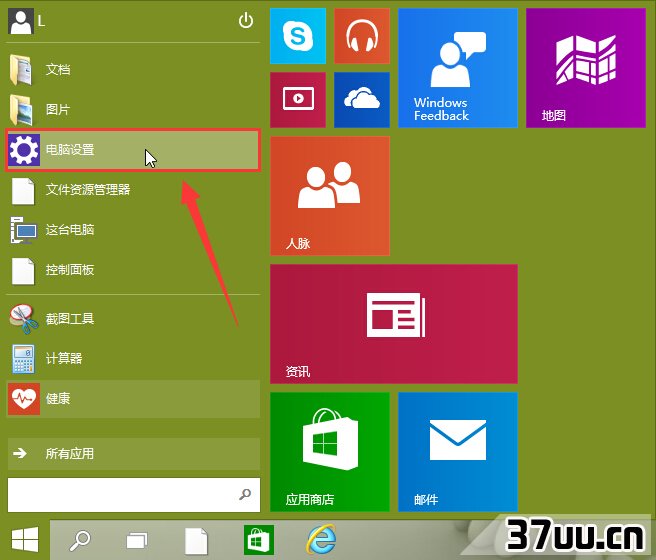
Task: Open 电脑设置 PC settings
Action: tap(133, 150)
